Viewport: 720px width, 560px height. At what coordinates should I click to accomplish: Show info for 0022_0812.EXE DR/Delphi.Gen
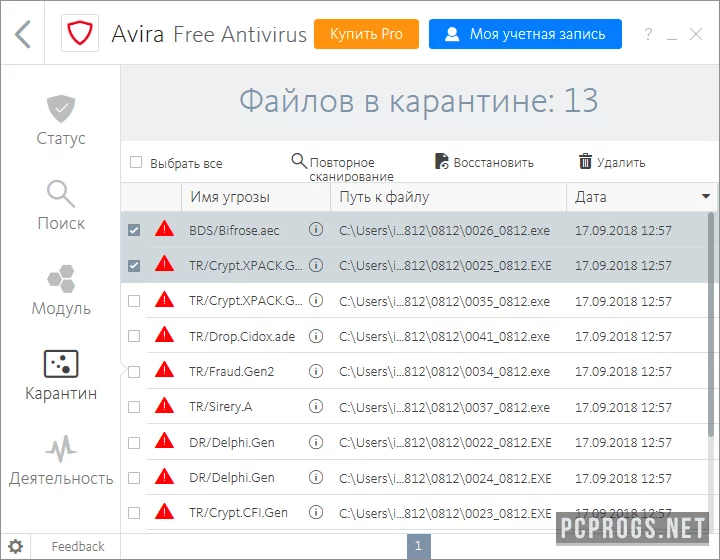316,442
